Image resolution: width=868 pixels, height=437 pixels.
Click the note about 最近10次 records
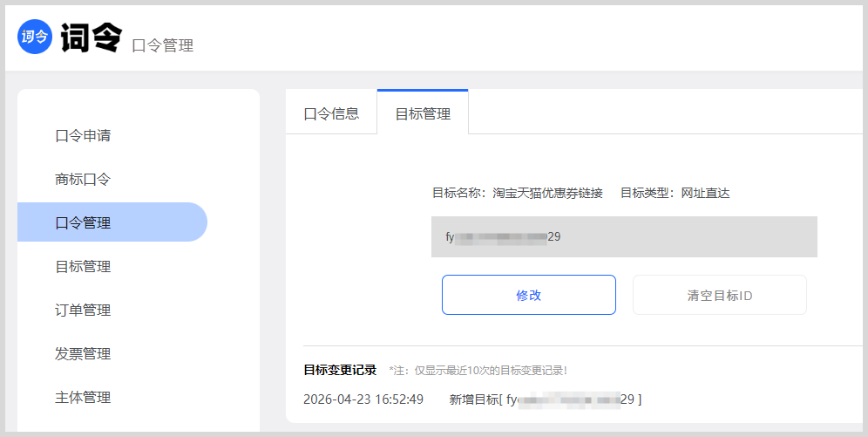click(x=478, y=371)
